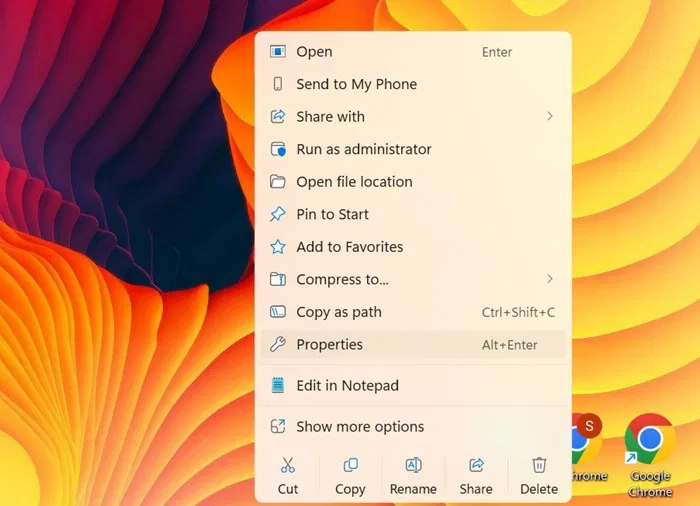
Task: Click the Show more options icon
Action: click(278, 427)
